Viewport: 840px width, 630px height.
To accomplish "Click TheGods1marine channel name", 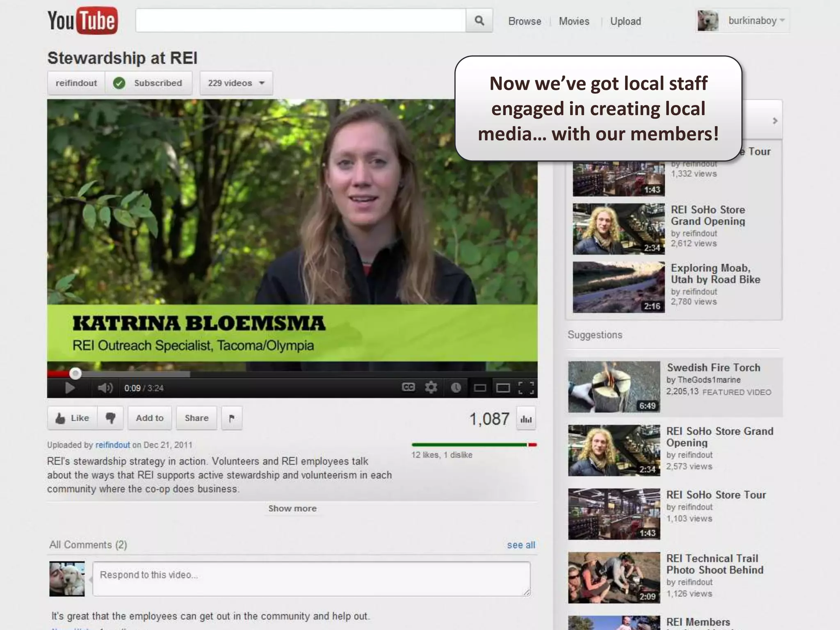I will click(x=709, y=380).
